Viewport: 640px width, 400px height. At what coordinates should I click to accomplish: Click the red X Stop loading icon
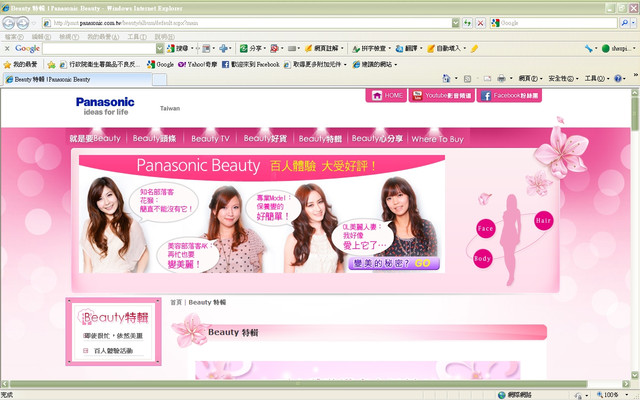pyautogui.click(x=480, y=23)
